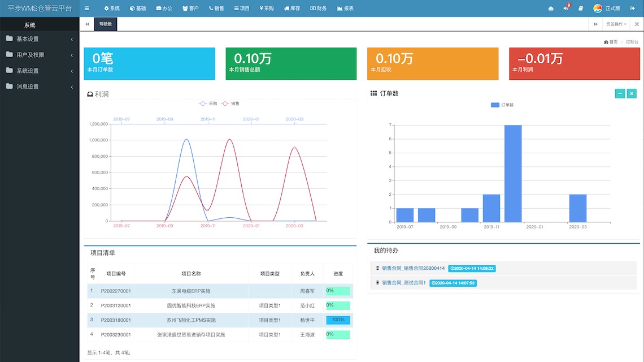644x362 pixels.
Task: Expand 用户及权限 sidebar section
Action: [x=40, y=55]
